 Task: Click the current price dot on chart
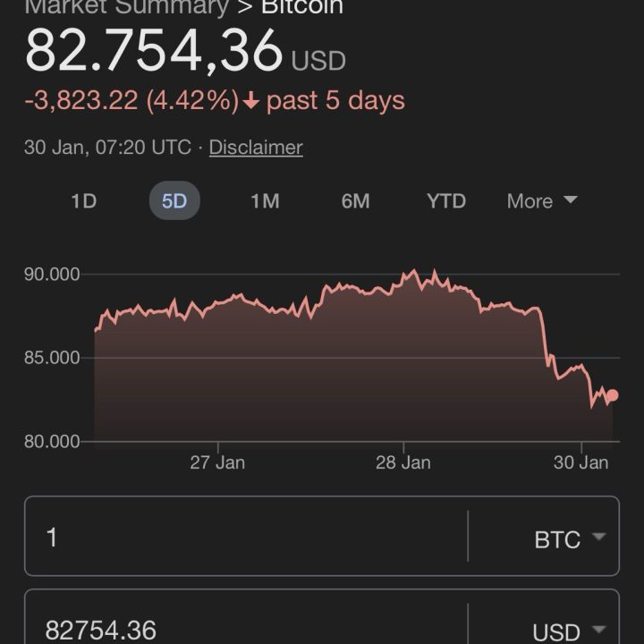pos(612,395)
